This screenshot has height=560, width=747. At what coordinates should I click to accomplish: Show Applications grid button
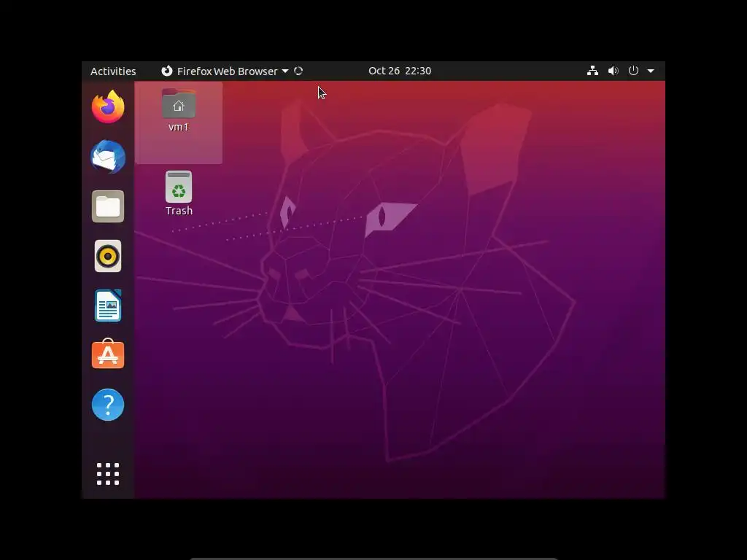pos(108,474)
